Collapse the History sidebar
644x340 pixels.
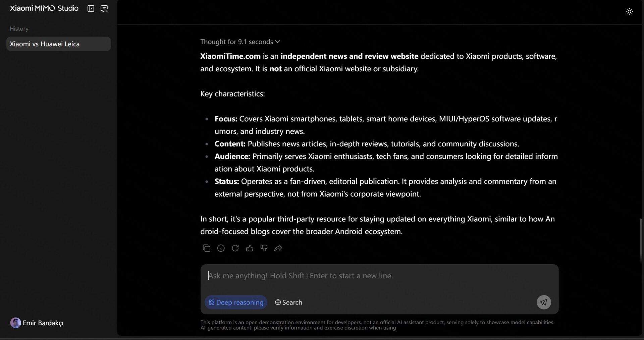pyautogui.click(x=91, y=9)
